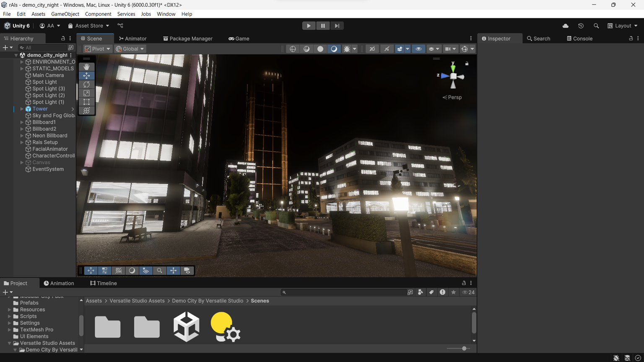
Task: Toggle the Project panel lock
Action: coord(464,283)
